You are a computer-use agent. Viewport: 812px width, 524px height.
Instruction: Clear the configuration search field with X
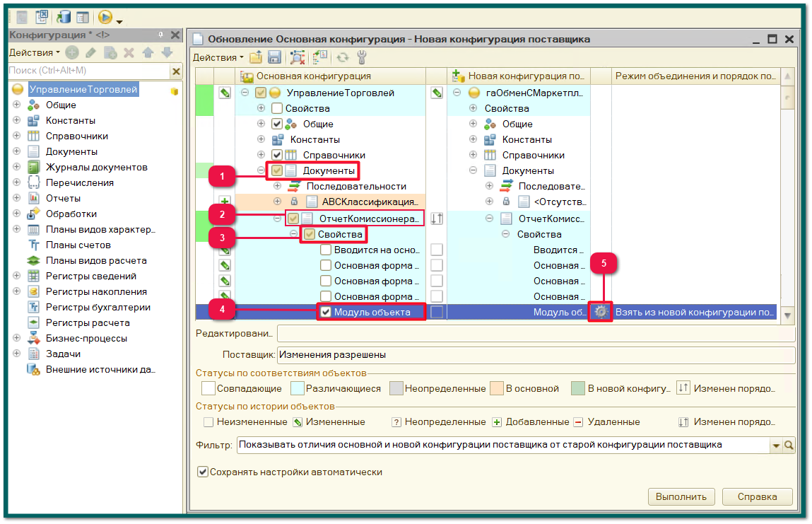coord(176,71)
